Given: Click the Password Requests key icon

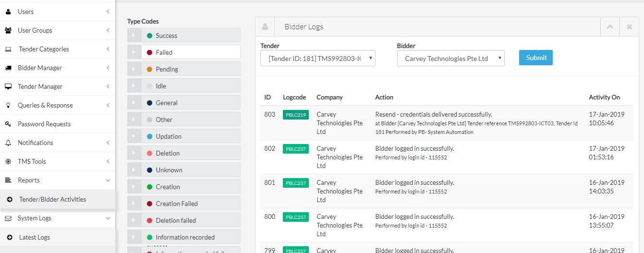Looking at the screenshot, I should [x=8, y=124].
